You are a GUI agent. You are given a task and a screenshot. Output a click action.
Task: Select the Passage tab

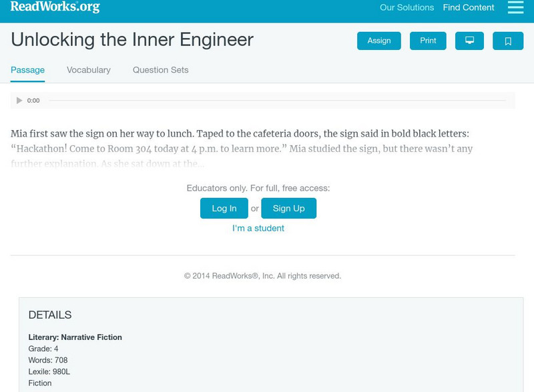tap(27, 70)
